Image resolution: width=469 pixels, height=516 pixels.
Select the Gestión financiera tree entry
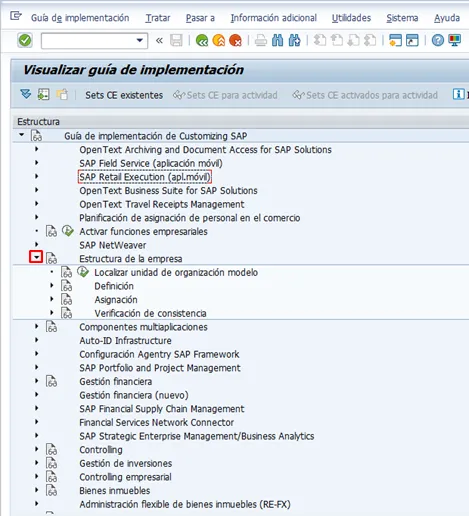pos(116,381)
